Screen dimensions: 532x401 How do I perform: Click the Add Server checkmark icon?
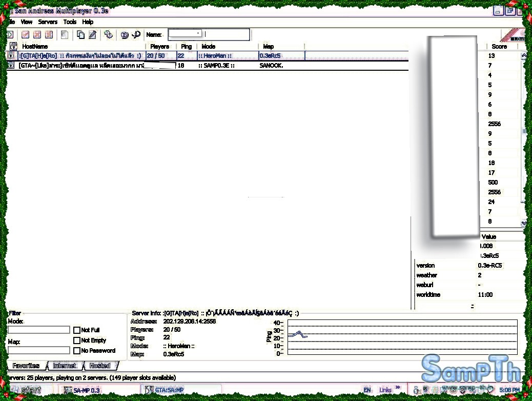(x=25, y=34)
